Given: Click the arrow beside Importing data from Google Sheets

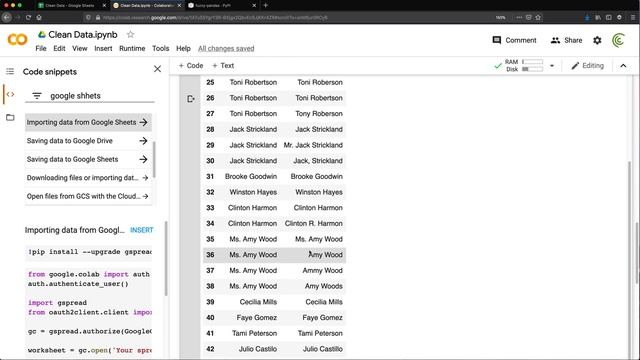Looking at the screenshot, I should [143, 122].
